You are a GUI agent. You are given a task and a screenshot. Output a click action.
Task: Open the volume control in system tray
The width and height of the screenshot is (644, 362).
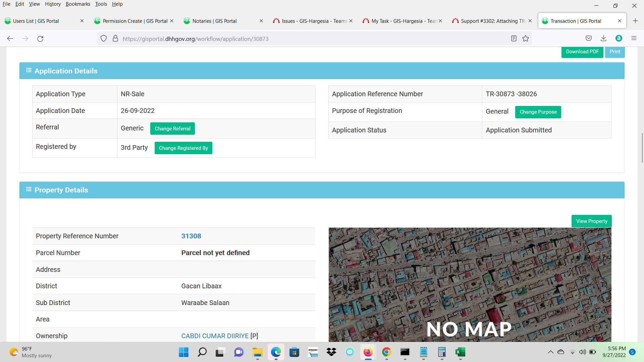coord(583,352)
